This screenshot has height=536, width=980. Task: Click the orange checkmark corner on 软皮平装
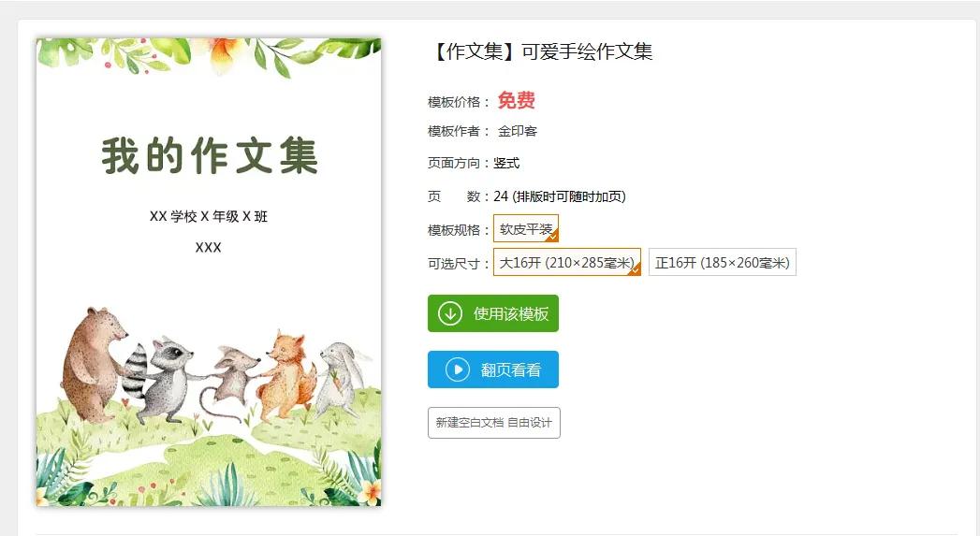pyautogui.click(x=552, y=236)
